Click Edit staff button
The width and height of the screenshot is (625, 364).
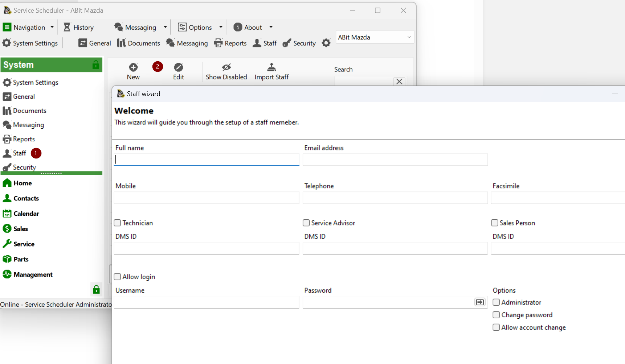[179, 71]
